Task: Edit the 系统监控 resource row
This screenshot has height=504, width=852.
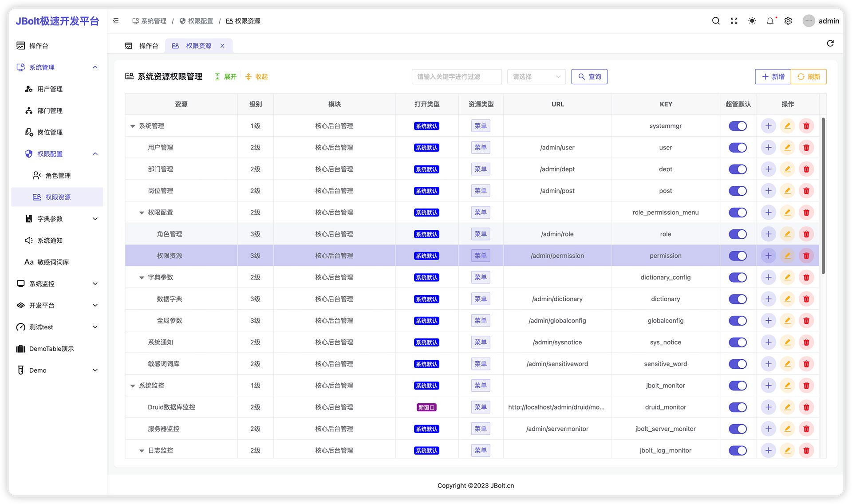Action: pyautogui.click(x=787, y=386)
